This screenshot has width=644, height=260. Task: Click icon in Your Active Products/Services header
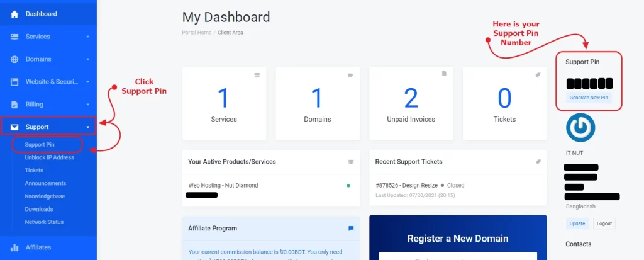351,162
